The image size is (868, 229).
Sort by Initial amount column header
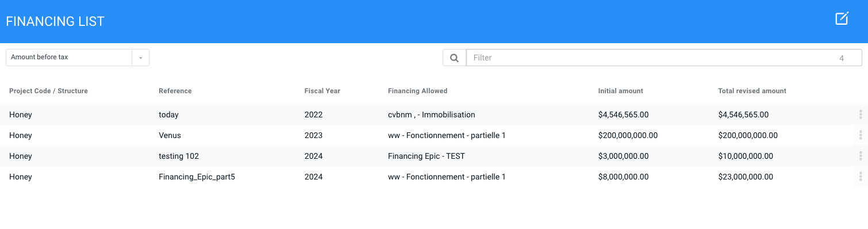coord(621,91)
